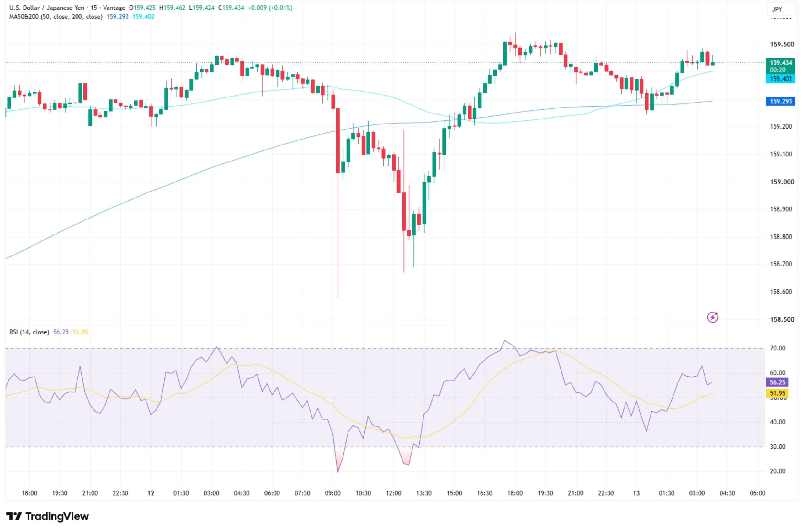Click MA legend value 159.293
Viewport: 803px width, 532px height.
[x=117, y=17]
